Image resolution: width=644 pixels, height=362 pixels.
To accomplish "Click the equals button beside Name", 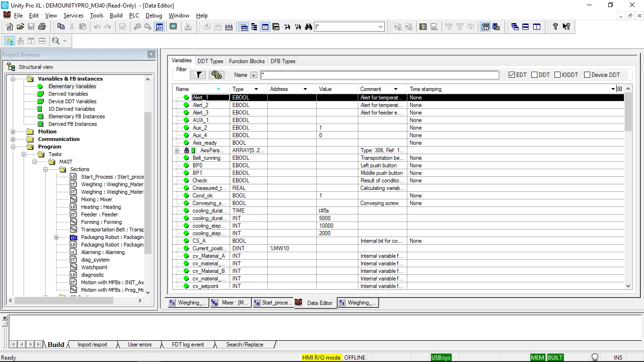I will 254,75.
